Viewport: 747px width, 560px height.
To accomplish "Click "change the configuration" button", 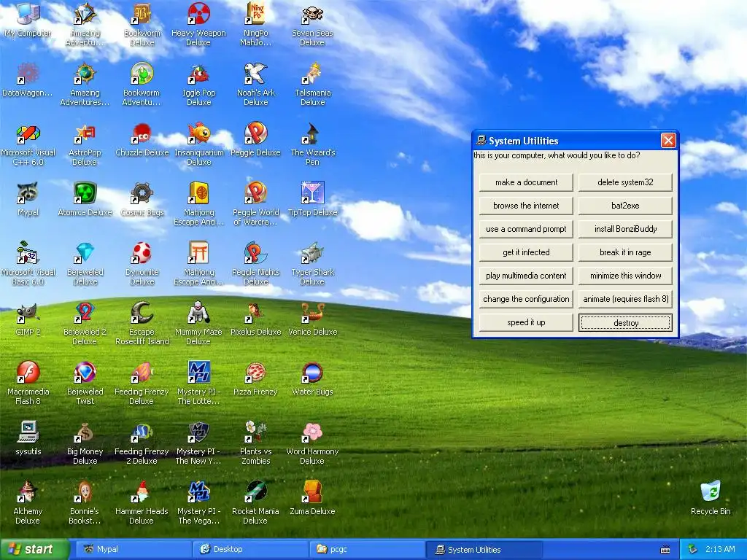I will pyautogui.click(x=526, y=299).
